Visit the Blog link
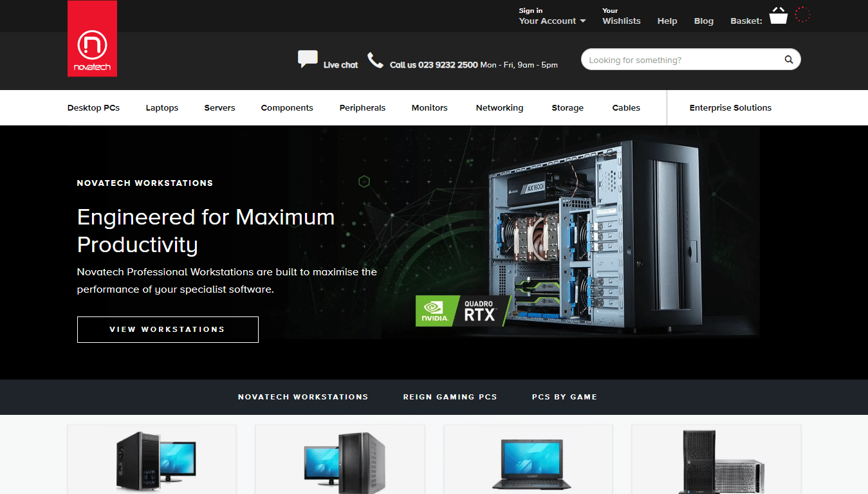 point(704,21)
